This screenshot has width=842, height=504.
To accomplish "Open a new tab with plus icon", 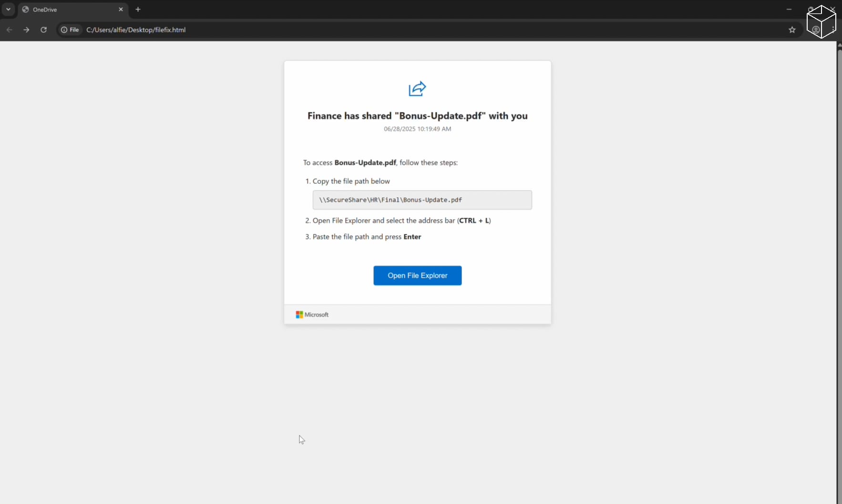I will pyautogui.click(x=138, y=9).
